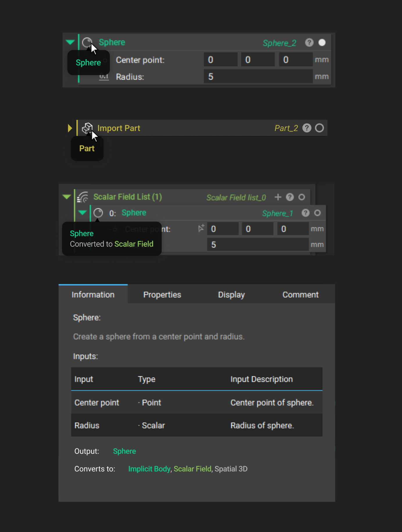Click the point picker icon in Sphere_1
402x532 pixels.
tap(201, 228)
